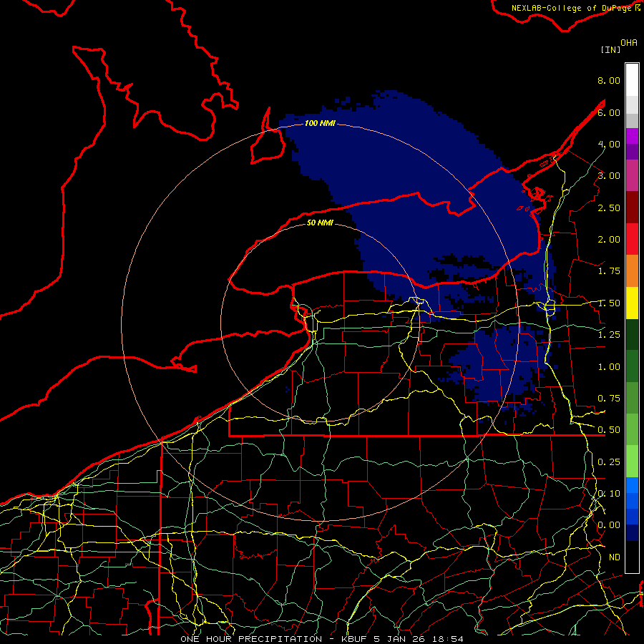Screen dimensions: 644x644
Task: Click the NEXLAB-College of DuPage label
Action: pos(571,8)
